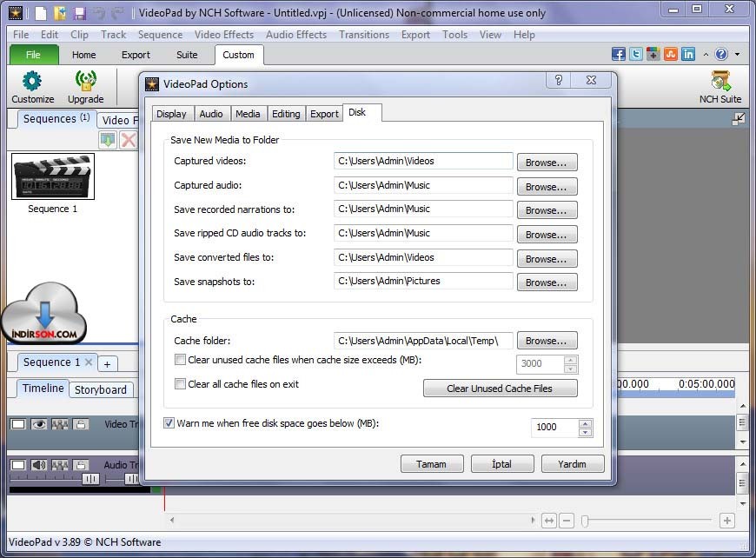Share via the StumbleUpon icon
This screenshot has height=558, width=756.
(x=671, y=54)
